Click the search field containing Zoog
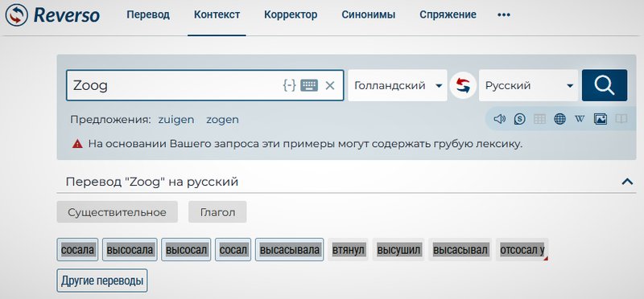The image size is (644, 299). pos(204,85)
